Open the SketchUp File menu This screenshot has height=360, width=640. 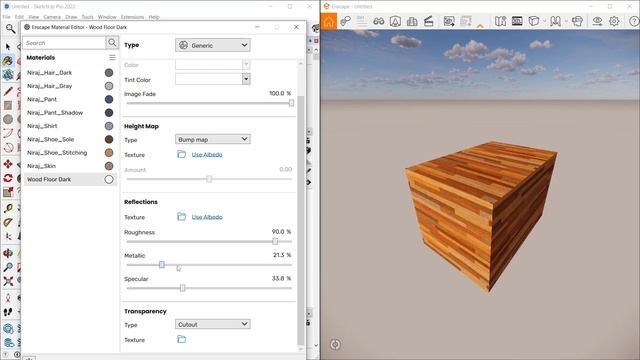click(x=7, y=17)
